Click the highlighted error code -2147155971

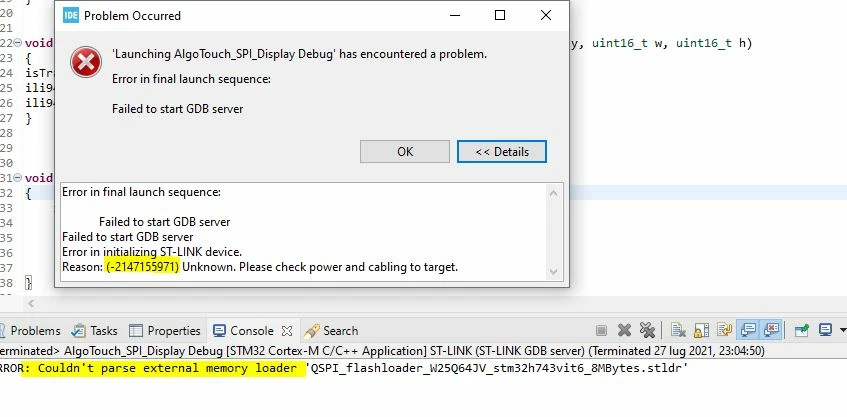tap(143, 267)
